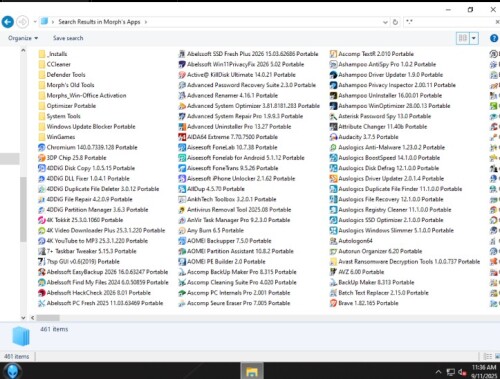The height and width of the screenshot is (379, 500).
Task: Open Audacity 3.7.5 Portable icon
Action: tap(333, 137)
